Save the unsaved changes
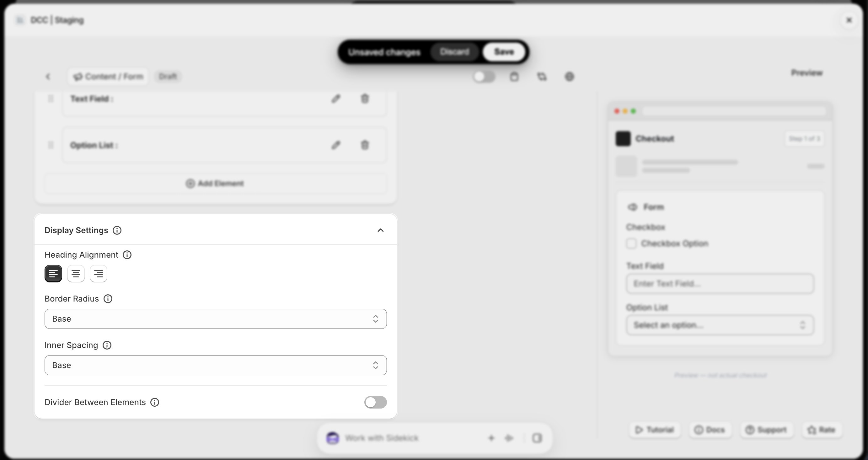This screenshot has height=460, width=868. tap(504, 52)
